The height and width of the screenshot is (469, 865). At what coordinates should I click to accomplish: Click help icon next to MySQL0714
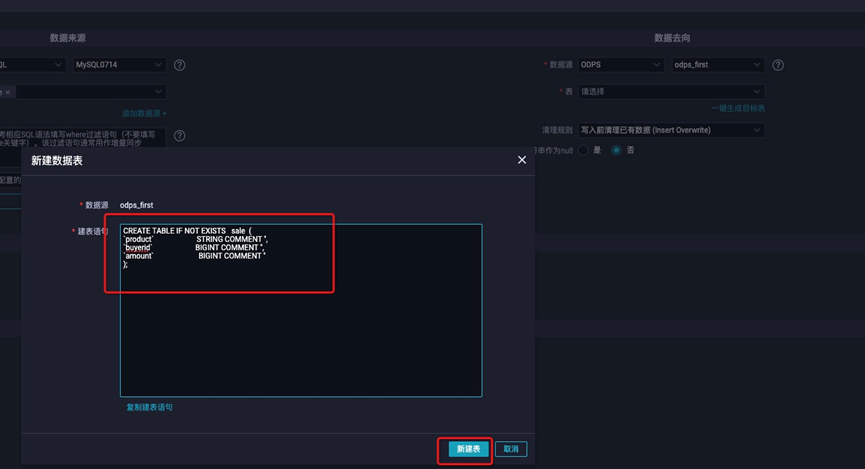(179, 65)
